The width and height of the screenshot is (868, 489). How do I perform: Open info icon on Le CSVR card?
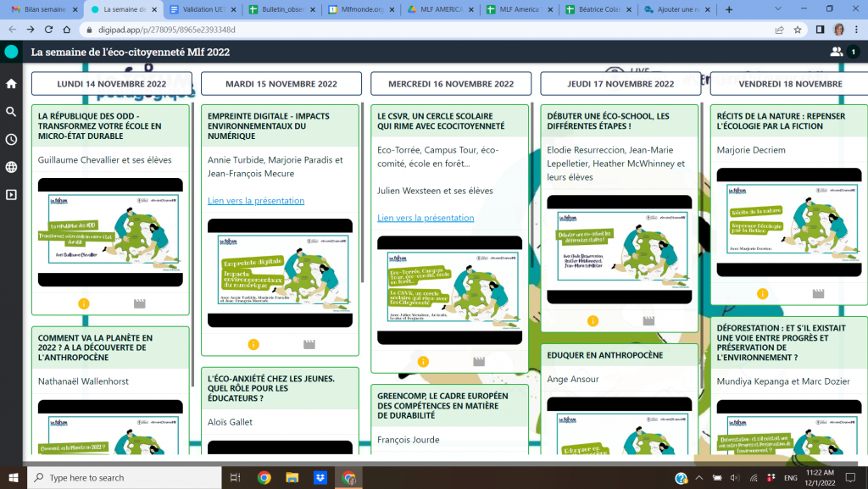(x=424, y=362)
